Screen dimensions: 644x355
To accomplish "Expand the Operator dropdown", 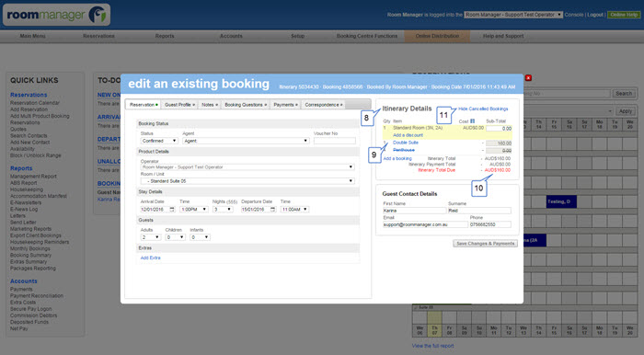I will click(247, 167).
